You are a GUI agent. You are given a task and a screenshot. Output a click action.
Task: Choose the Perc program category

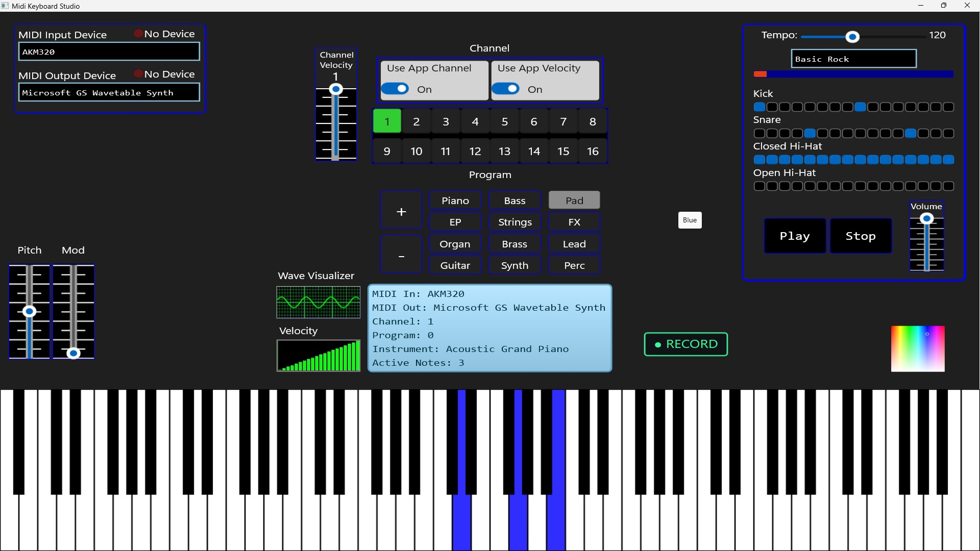pos(574,265)
